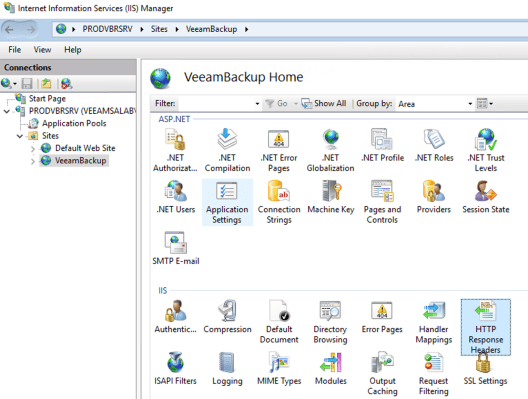Open the Filter dropdown arrow
The height and width of the screenshot is (399, 528).
pyautogui.click(x=257, y=104)
